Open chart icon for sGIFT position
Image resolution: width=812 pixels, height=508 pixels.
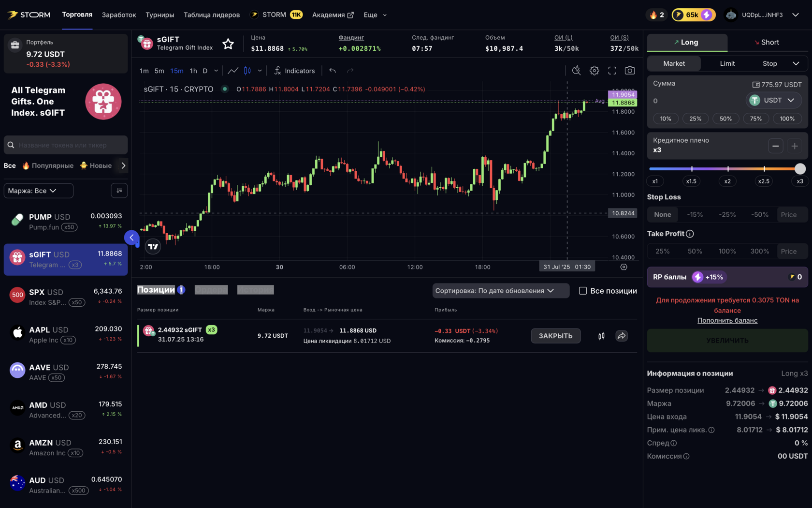click(601, 336)
